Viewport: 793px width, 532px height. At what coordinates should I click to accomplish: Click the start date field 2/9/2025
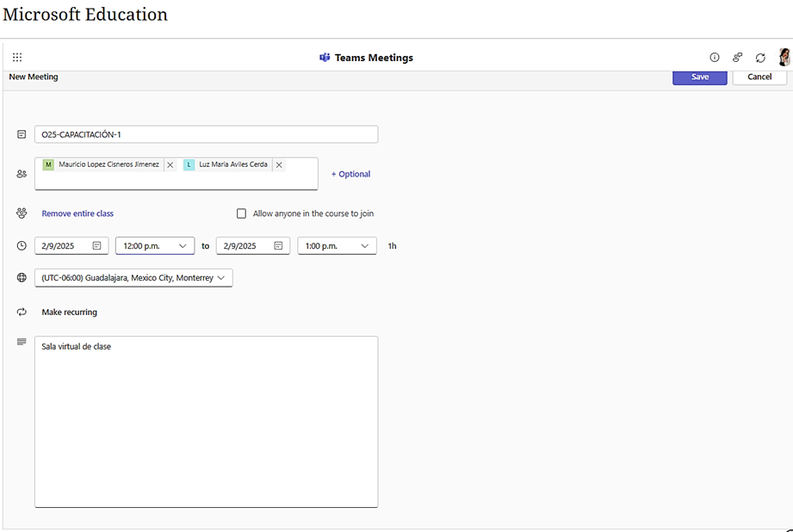point(71,246)
